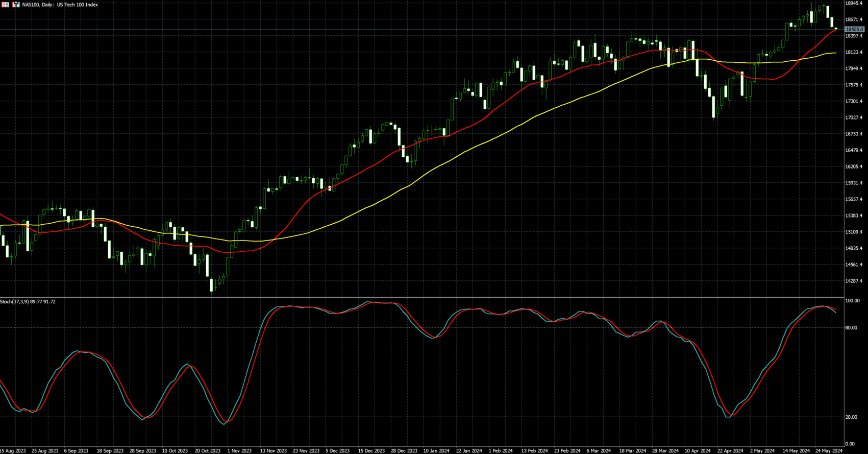Click the 17849.4 price scale label
This screenshot has height=454, width=868.
[854, 68]
